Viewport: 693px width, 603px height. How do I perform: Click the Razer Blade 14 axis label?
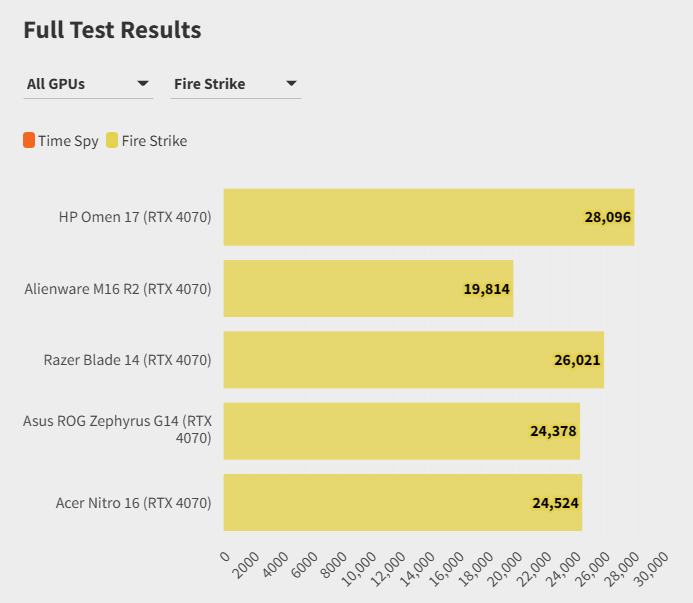(127, 360)
